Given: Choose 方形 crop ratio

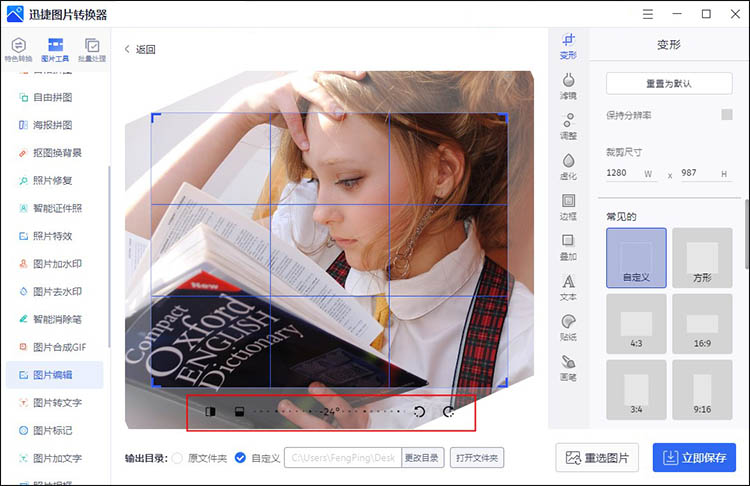Looking at the screenshot, I should 702,258.
